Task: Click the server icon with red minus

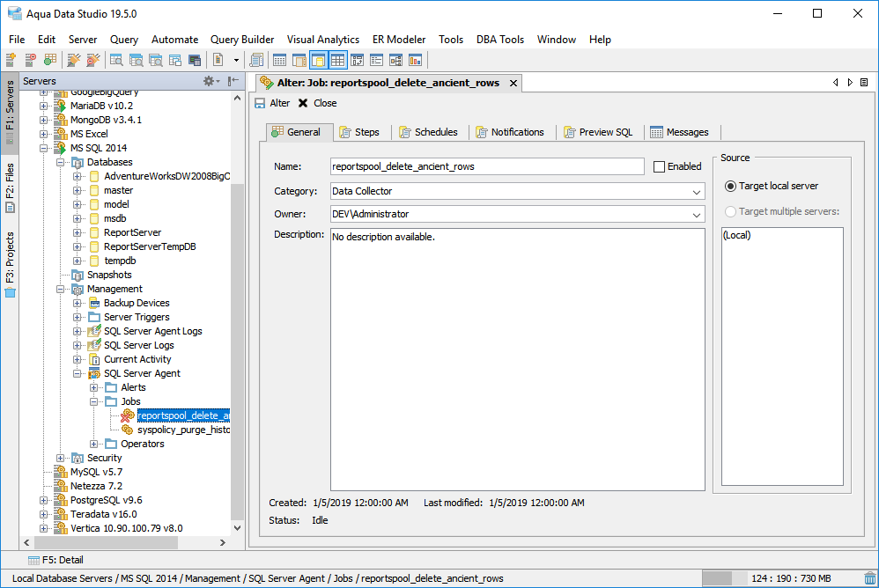Action: point(30,60)
